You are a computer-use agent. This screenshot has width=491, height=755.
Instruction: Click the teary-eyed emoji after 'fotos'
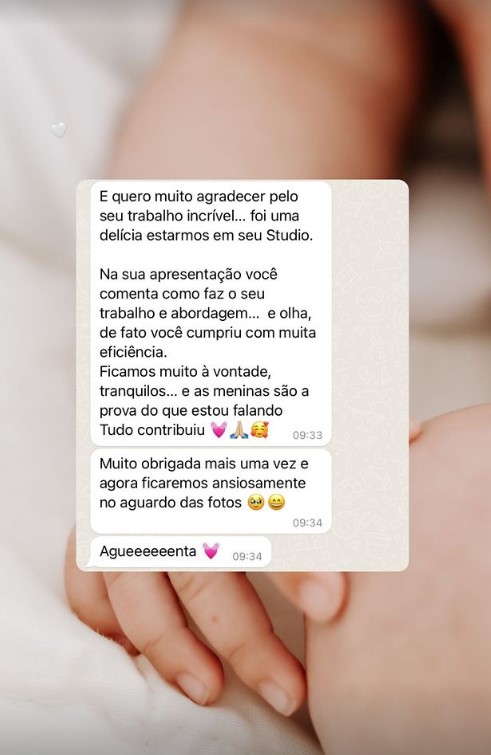(x=256, y=503)
